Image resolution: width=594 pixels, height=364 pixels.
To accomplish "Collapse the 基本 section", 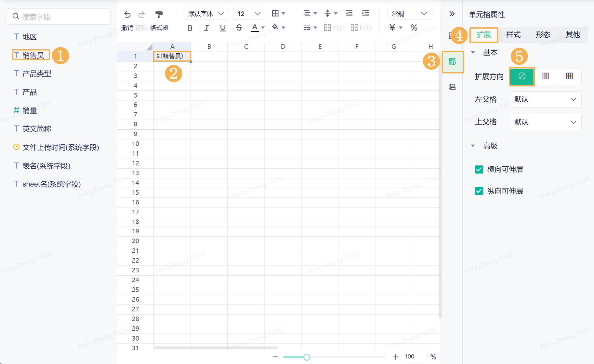I will (473, 53).
